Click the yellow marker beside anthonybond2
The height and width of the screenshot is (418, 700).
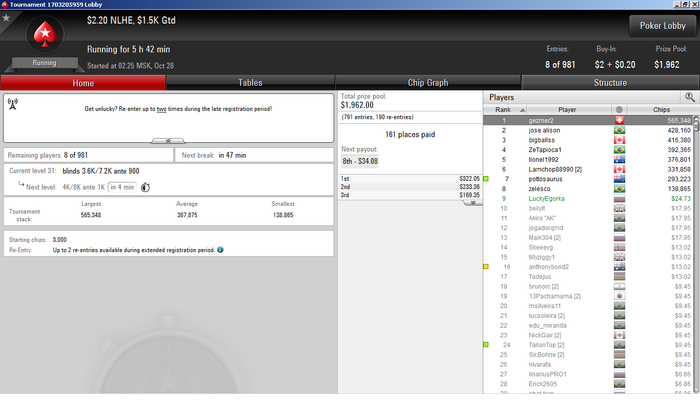[486, 267]
